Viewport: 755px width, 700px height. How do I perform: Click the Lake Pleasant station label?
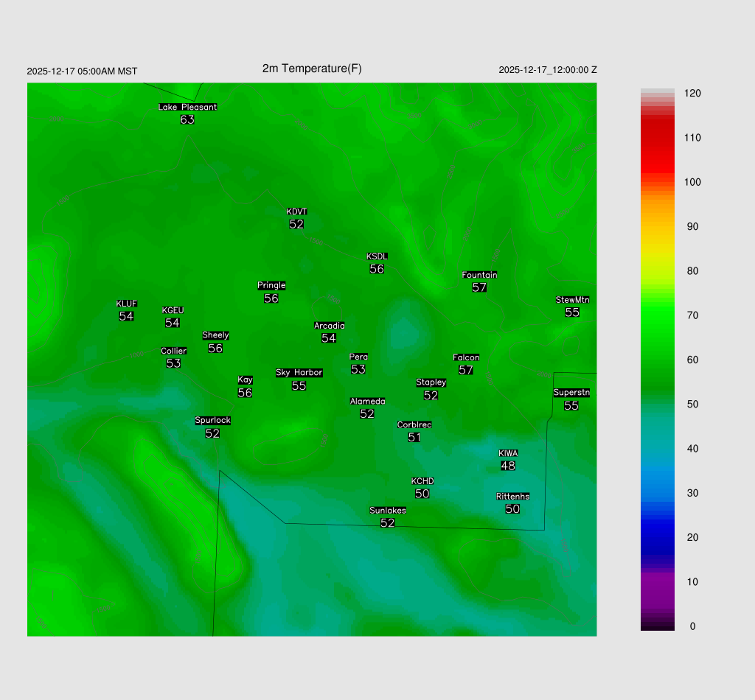(187, 107)
